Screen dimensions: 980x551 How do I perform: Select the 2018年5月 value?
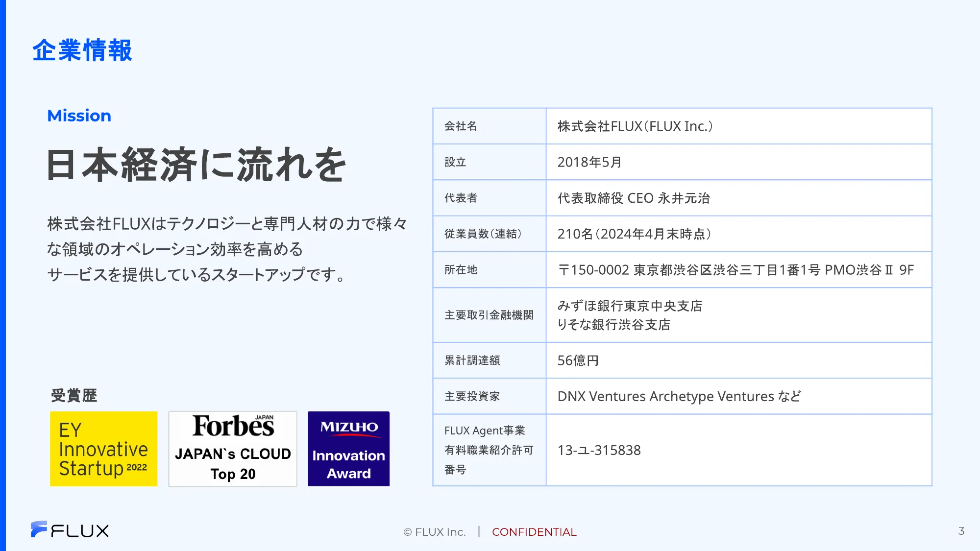(589, 162)
